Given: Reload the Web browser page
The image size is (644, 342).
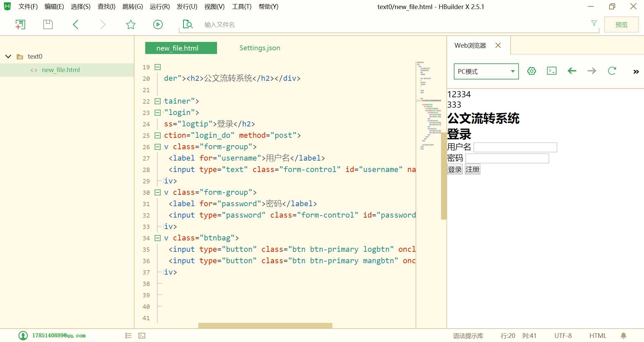Looking at the screenshot, I should (612, 71).
